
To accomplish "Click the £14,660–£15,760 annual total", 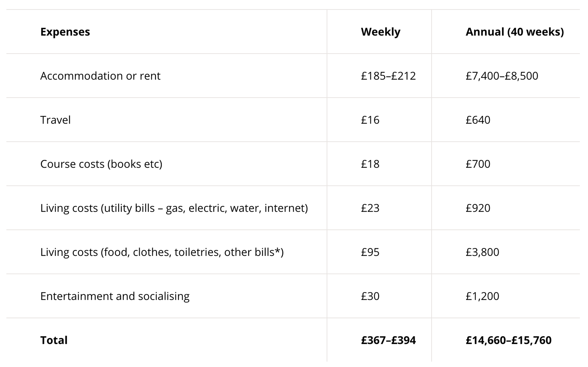I will pyautogui.click(x=508, y=340).
